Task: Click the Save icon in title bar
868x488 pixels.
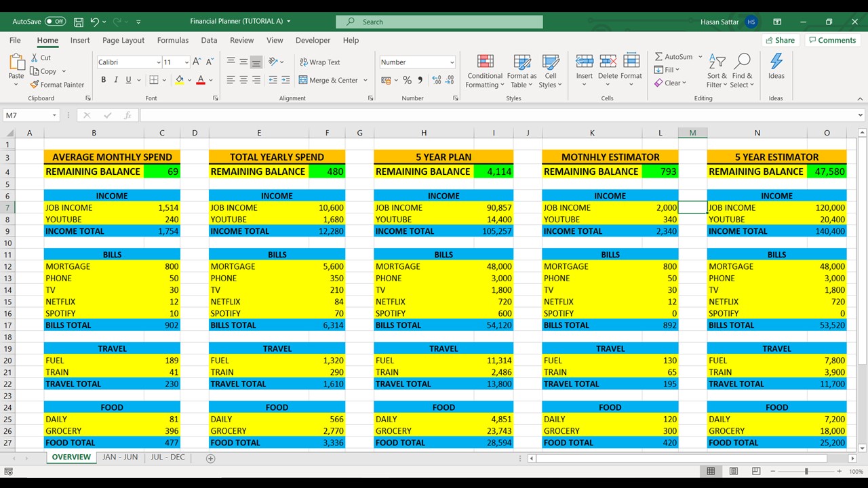Action: [79, 22]
